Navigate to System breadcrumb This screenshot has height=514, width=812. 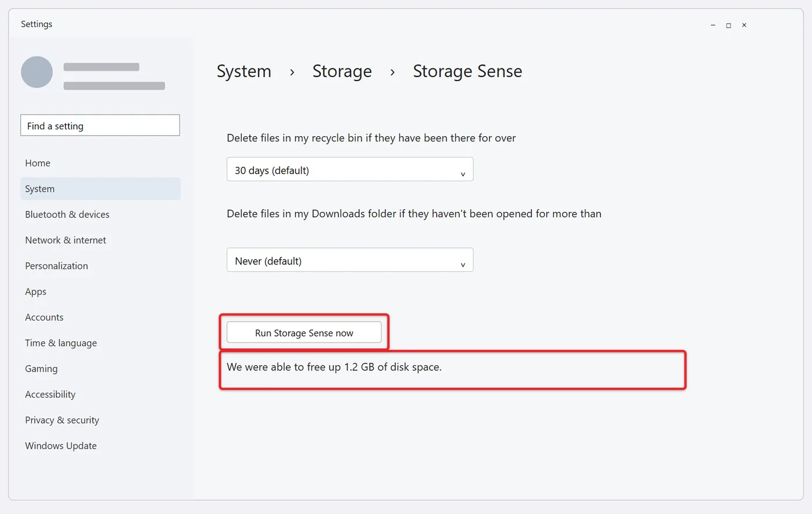tap(244, 71)
